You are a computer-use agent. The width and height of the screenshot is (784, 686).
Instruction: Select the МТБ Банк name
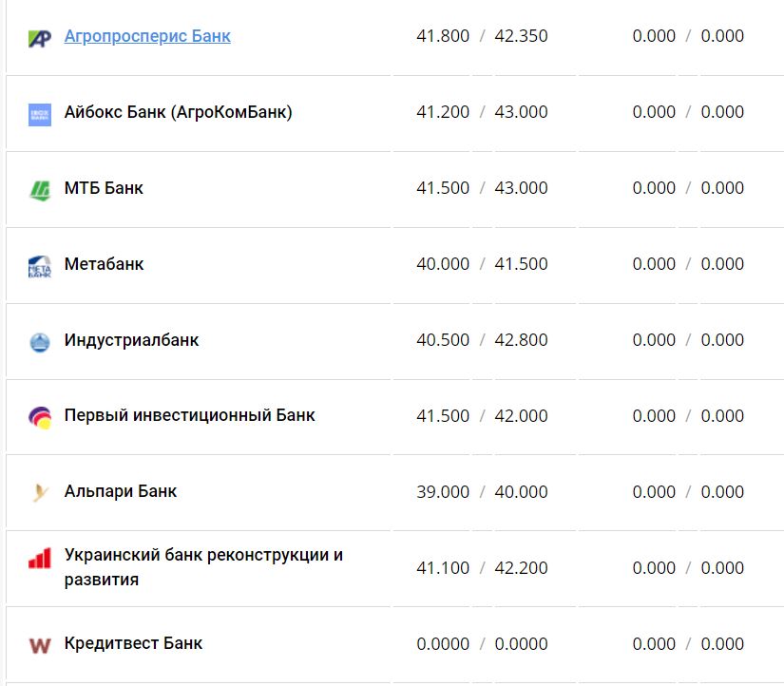point(103,187)
